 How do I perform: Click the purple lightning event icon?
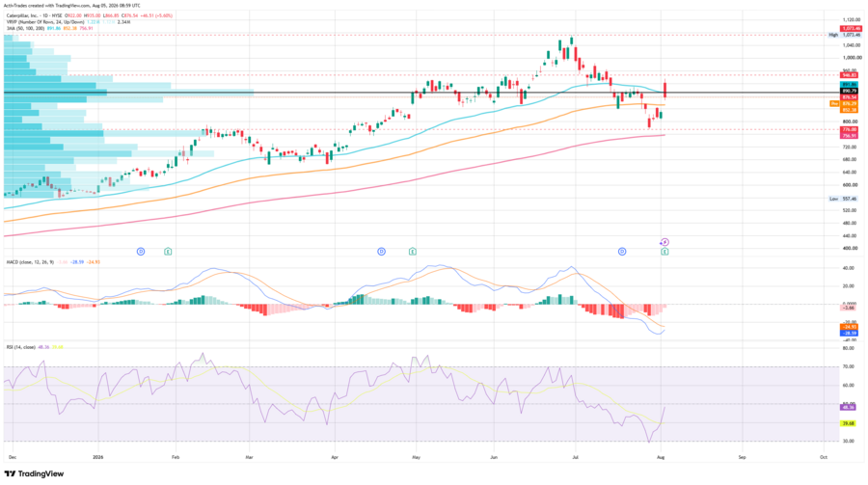click(665, 242)
